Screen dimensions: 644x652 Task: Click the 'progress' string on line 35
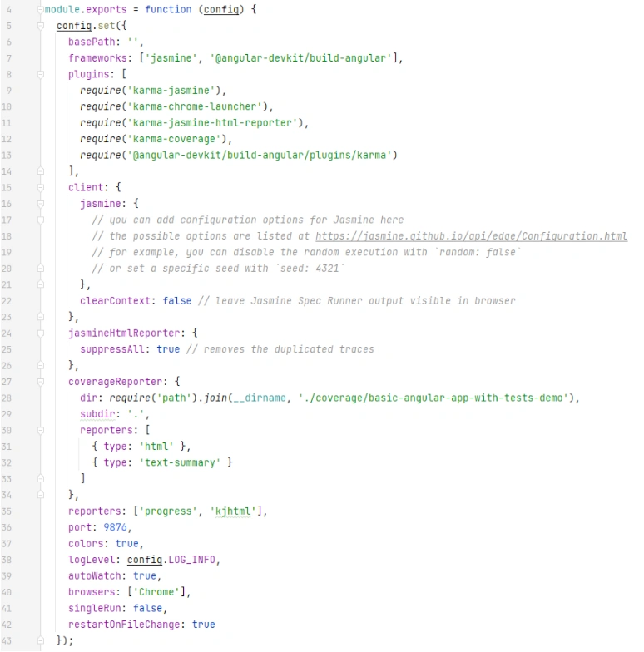pos(168,511)
